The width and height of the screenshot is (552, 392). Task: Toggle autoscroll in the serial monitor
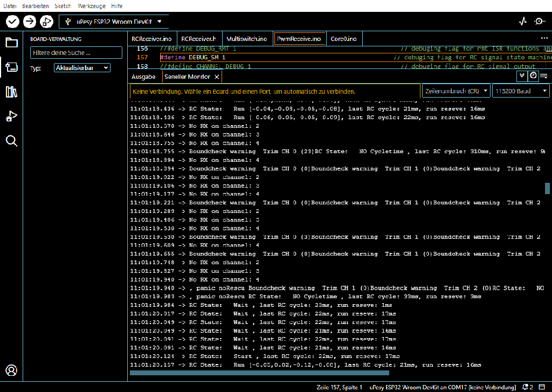pos(522,76)
